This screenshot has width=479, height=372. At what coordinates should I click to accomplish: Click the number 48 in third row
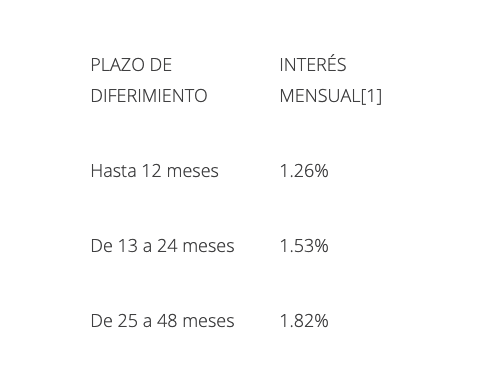[x=167, y=321]
